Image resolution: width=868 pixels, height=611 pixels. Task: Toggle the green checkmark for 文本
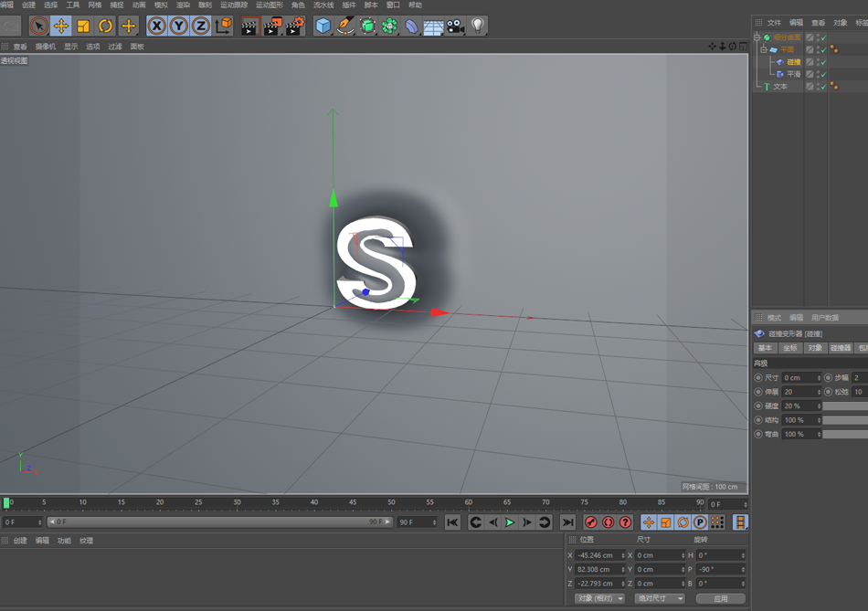pos(824,87)
